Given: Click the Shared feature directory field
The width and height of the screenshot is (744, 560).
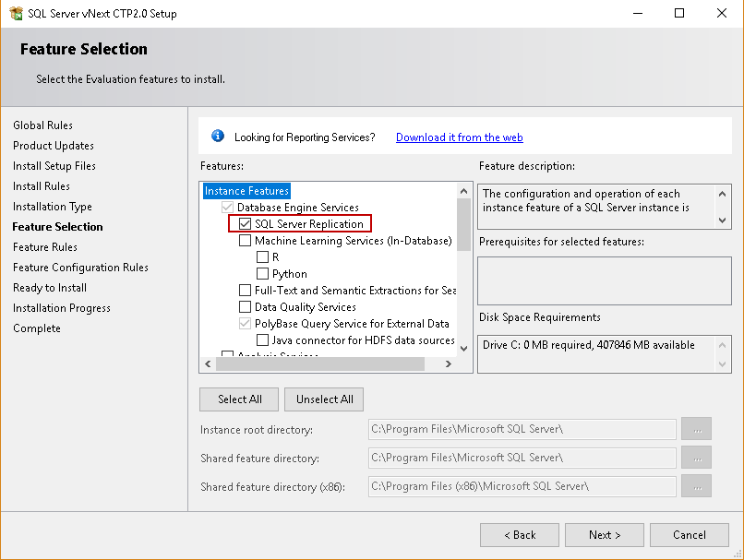Looking at the screenshot, I should pyautogui.click(x=522, y=458).
